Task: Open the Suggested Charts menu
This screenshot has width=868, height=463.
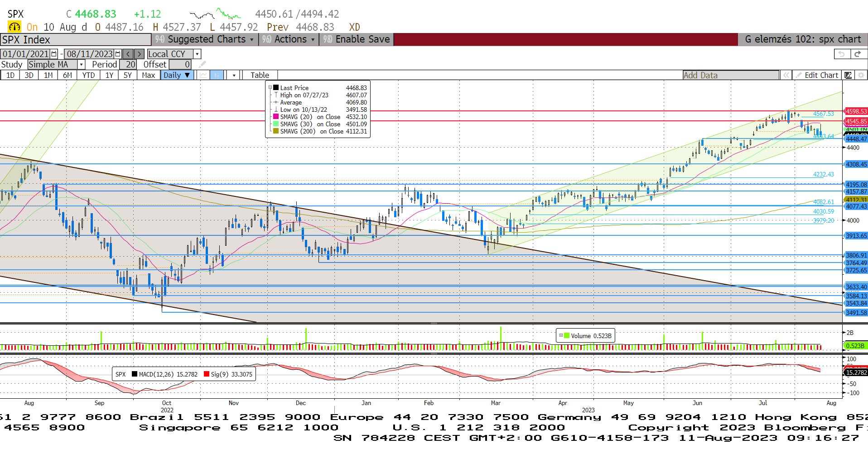Action: [x=205, y=39]
